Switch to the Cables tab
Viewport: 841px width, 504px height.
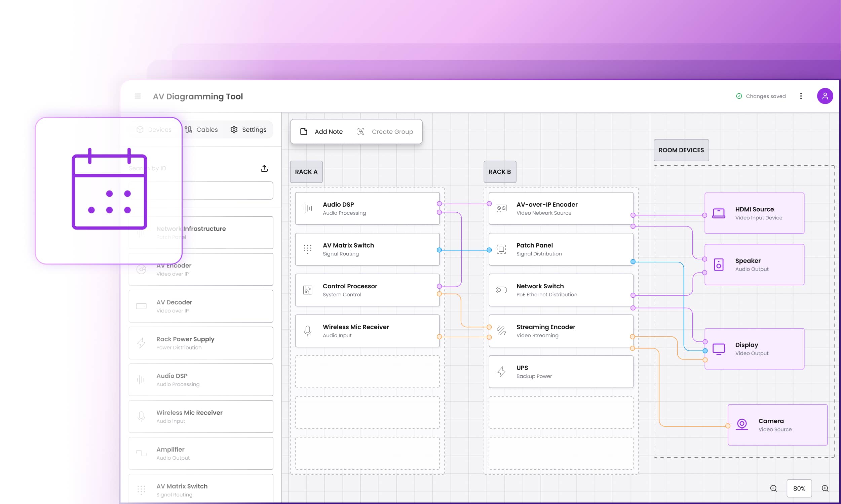pyautogui.click(x=201, y=130)
